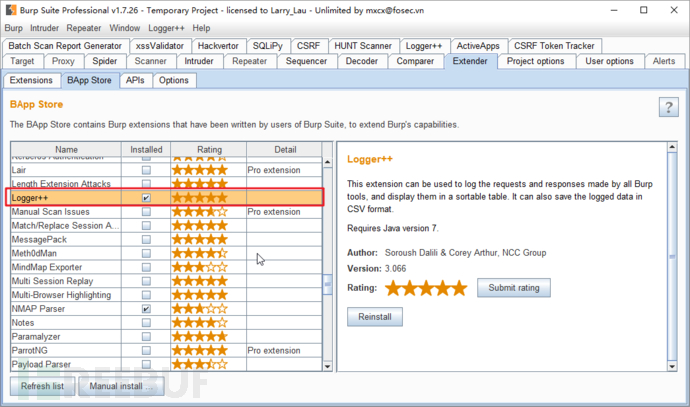The width and height of the screenshot is (690, 407).
Task: Click the Reinstall button
Action: pos(375,317)
